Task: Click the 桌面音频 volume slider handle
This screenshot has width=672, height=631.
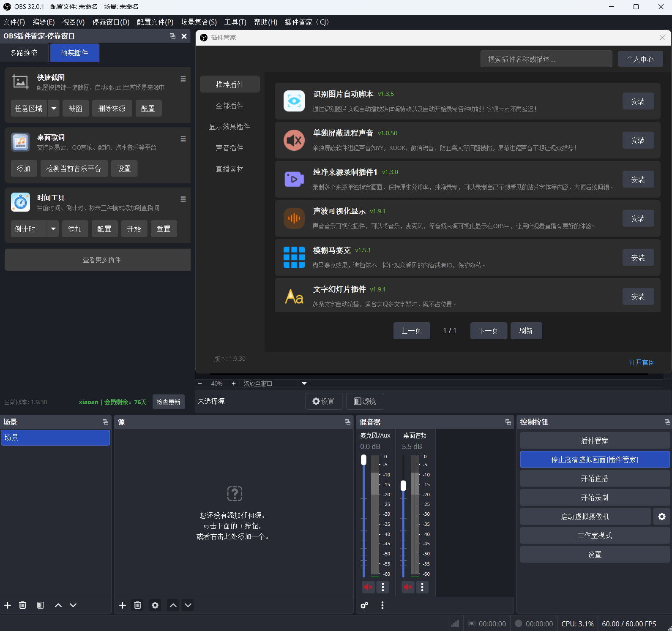Action: pyautogui.click(x=403, y=486)
